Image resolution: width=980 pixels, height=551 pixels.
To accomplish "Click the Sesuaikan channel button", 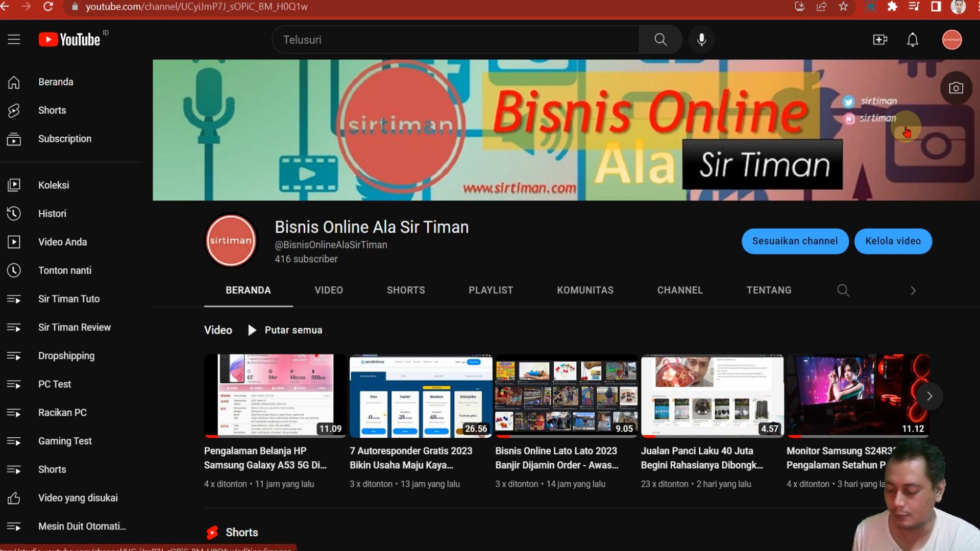I will point(795,241).
